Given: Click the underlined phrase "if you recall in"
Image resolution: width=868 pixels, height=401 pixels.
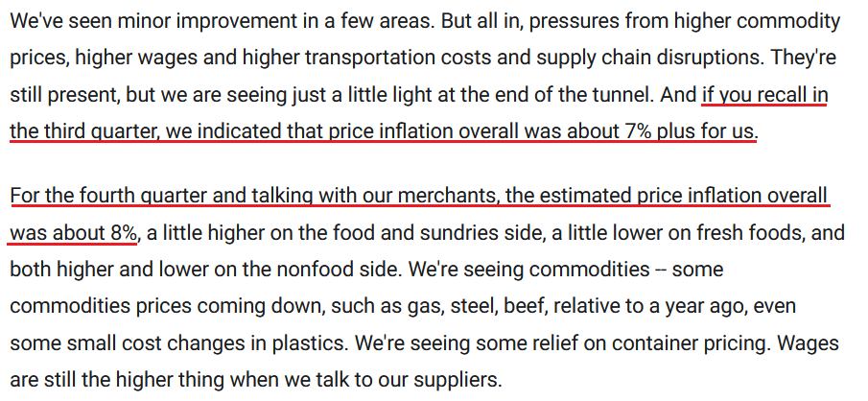Looking at the screenshot, I should (x=764, y=96).
